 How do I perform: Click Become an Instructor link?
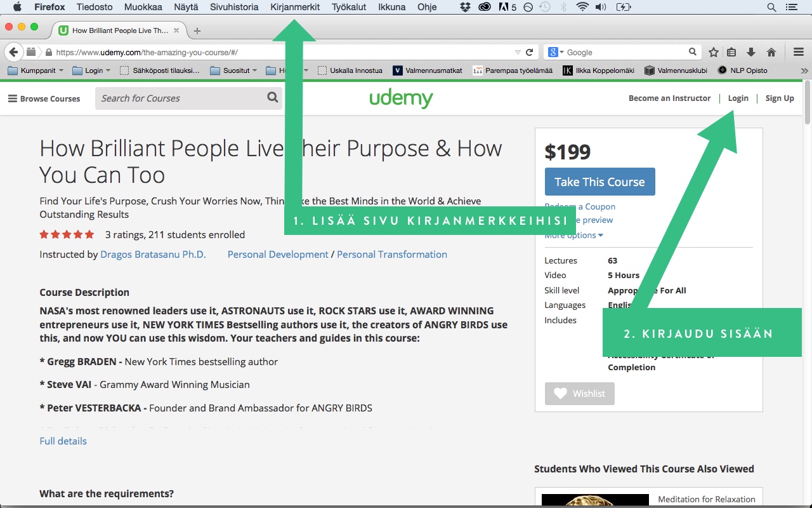(x=669, y=98)
